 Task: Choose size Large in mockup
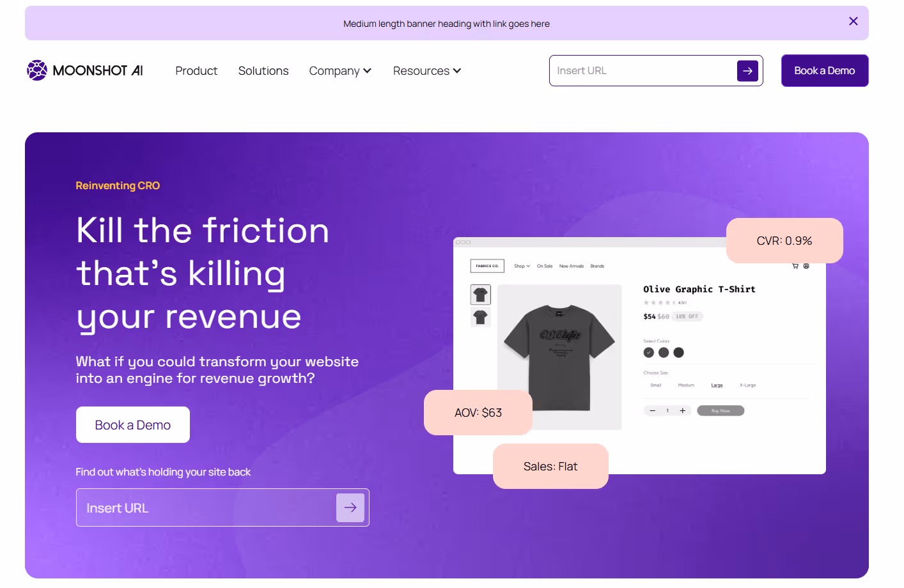tap(717, 385)
